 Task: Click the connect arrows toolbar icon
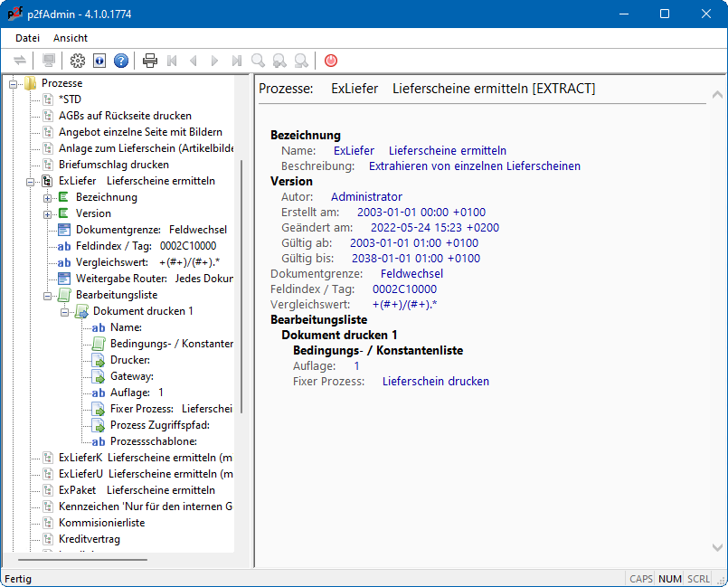[20, 61]
